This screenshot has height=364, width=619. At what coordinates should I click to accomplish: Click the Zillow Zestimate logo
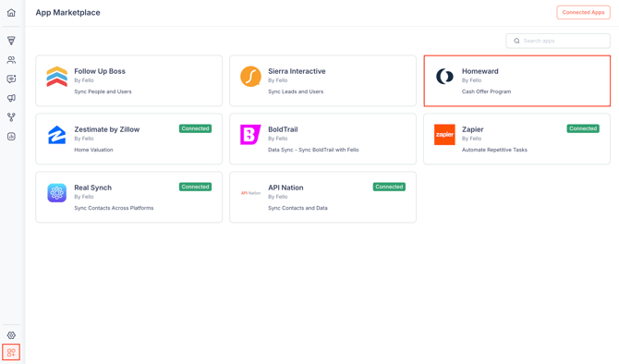tap(57, 135)
